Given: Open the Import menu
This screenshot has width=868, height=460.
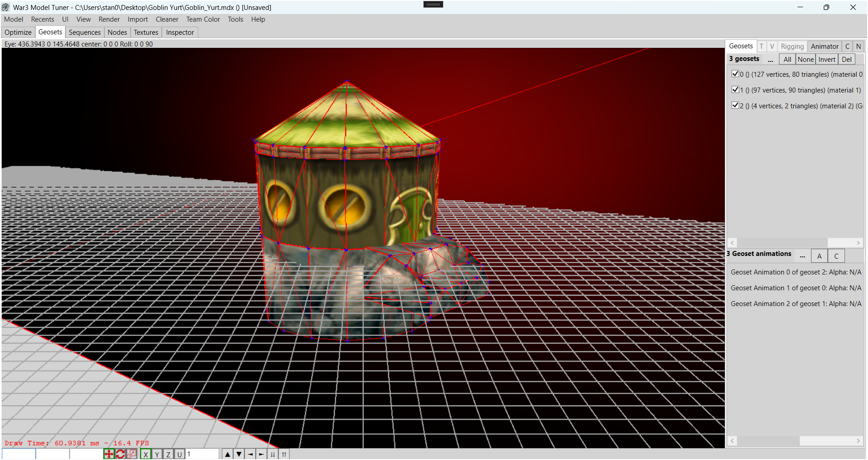Looking at the screenshot, I should (138, 19).
